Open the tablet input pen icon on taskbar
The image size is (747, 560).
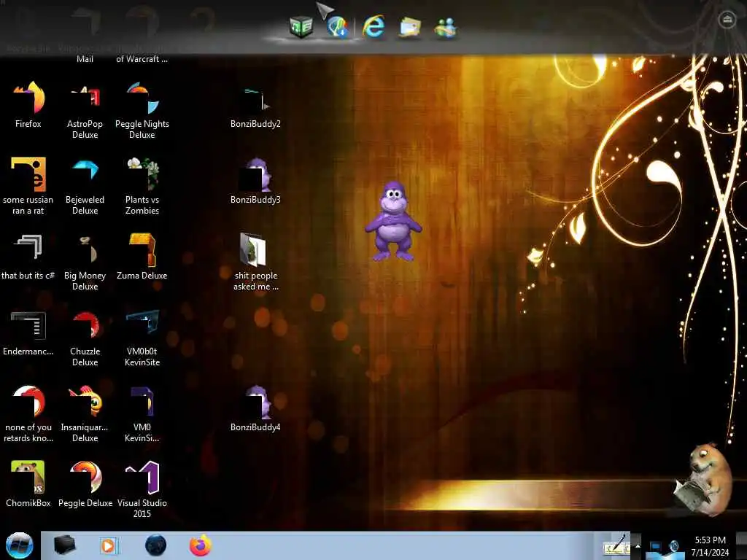[x=616, y=545]
